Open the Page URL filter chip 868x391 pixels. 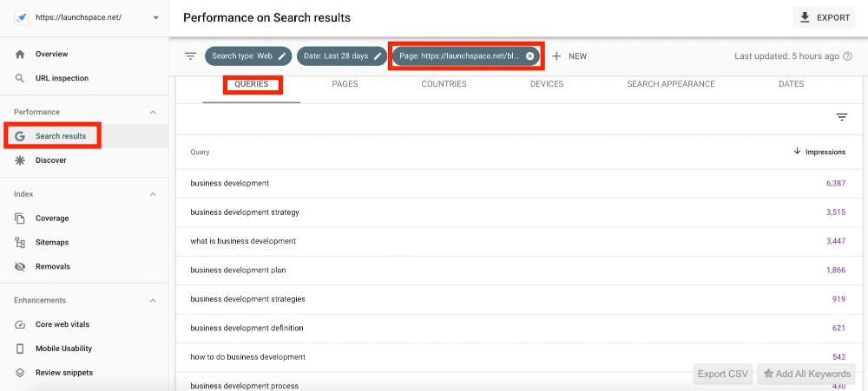(466, 55)
